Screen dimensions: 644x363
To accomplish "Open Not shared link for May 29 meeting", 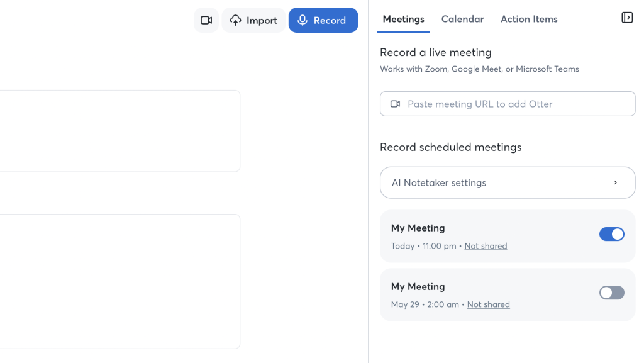I will point(488,304).
